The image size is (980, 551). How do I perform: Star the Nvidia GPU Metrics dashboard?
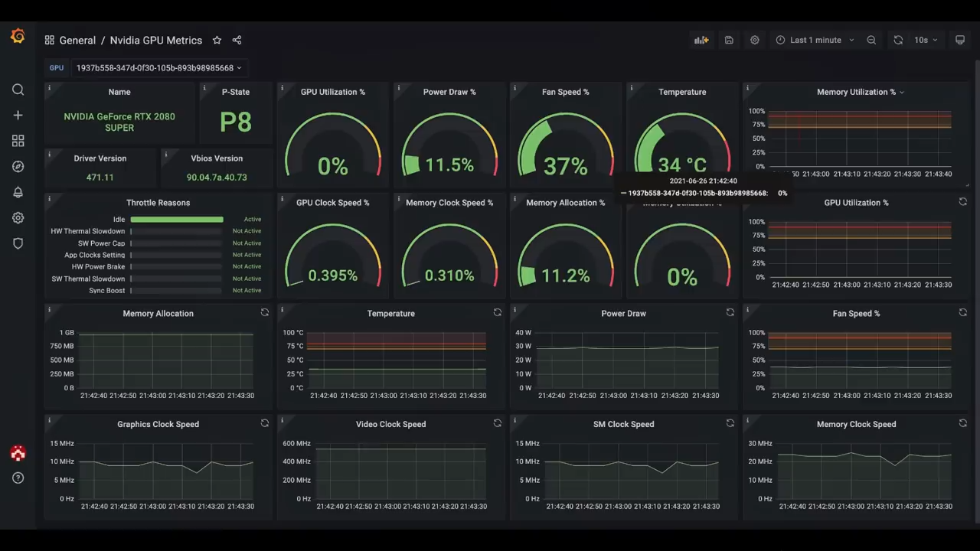(217, 40)
